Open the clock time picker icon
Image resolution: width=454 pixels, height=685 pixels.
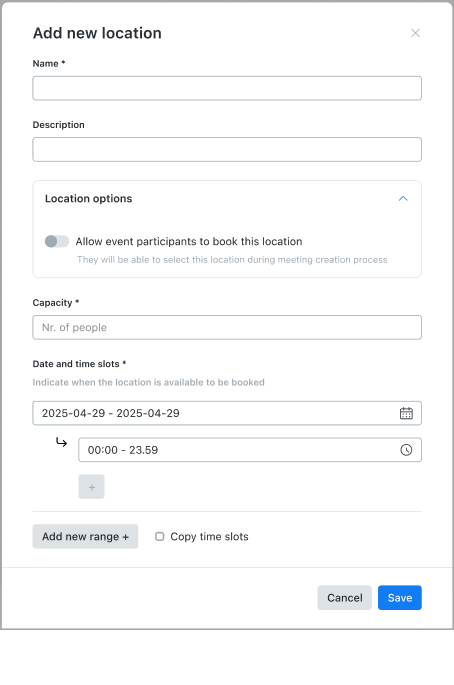406,450
